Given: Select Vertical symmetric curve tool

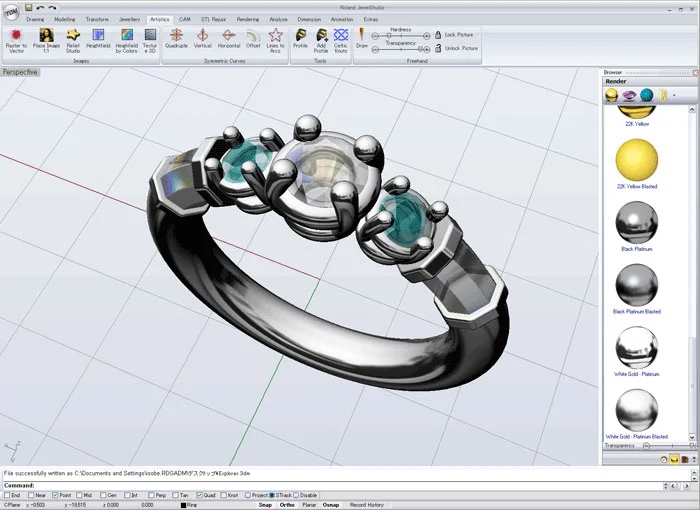Looking at the screenshot, I should coord(203,39).
